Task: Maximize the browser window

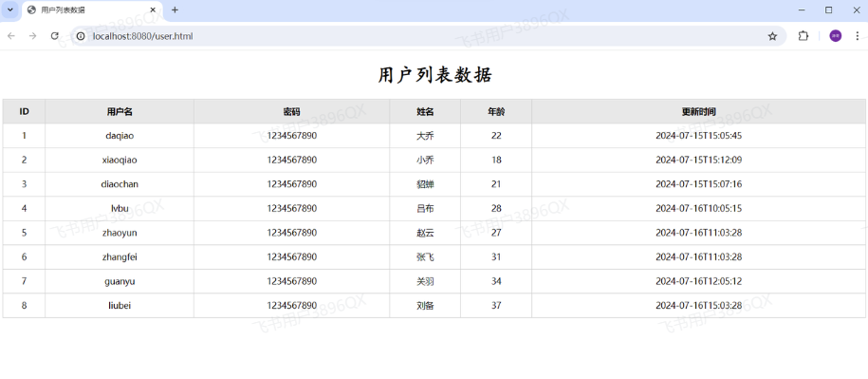Action: (x=829, y=9)
